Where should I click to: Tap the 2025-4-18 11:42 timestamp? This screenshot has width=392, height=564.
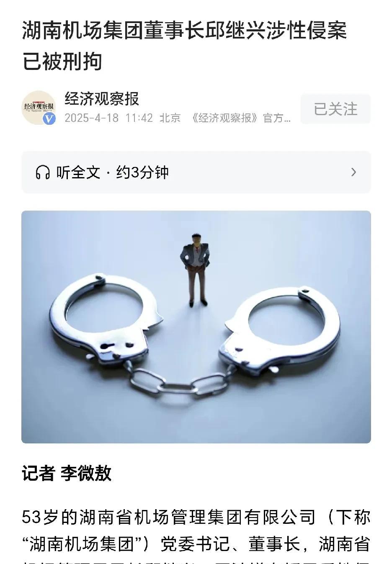(108, 118)
